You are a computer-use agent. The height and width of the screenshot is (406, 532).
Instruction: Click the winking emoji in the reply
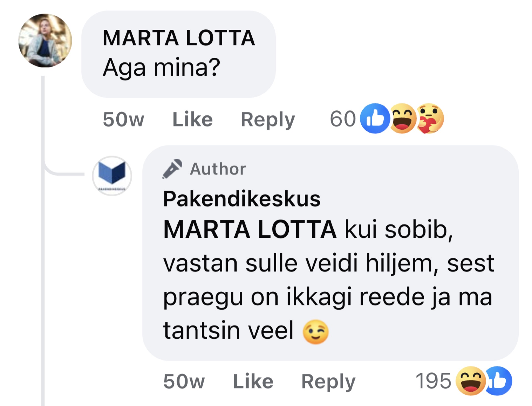pos(316,331)
